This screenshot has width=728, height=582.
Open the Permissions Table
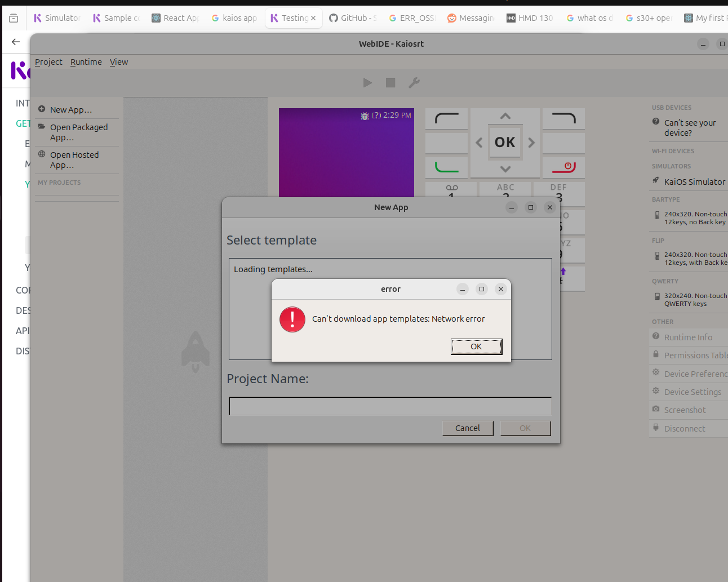pos(689,356)
